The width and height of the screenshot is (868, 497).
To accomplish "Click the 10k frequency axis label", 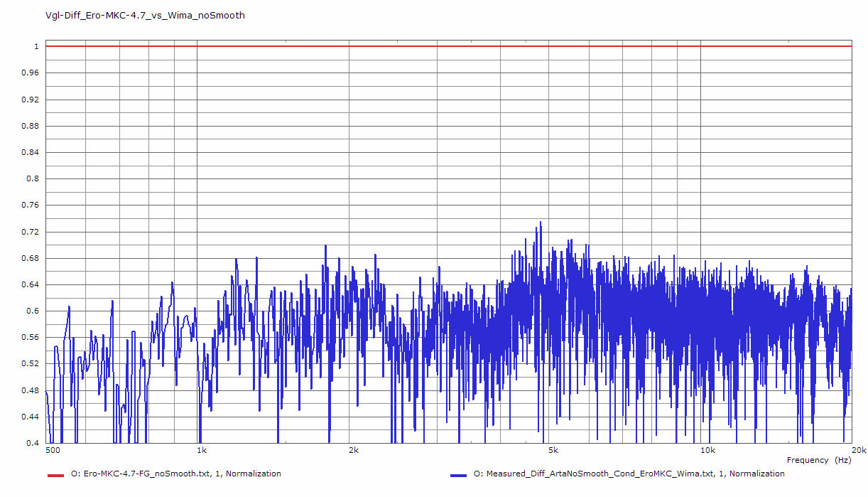I will [x=706, y=450].
